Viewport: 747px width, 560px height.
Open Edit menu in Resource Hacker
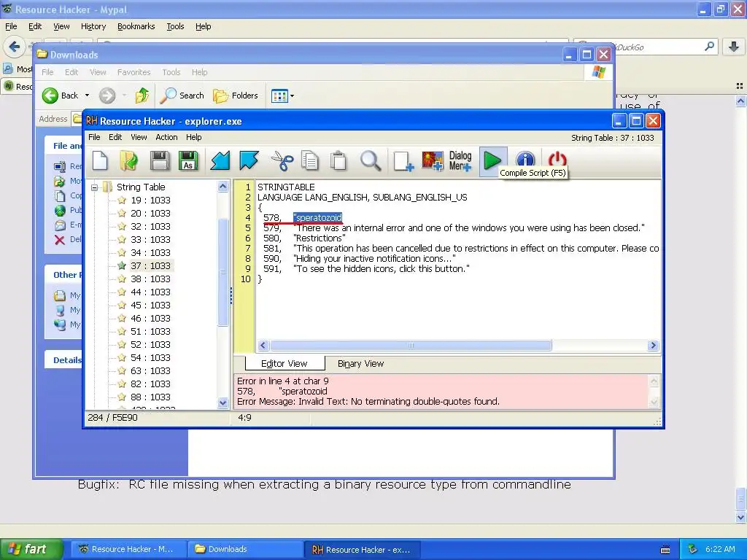[x=115, y=137]
